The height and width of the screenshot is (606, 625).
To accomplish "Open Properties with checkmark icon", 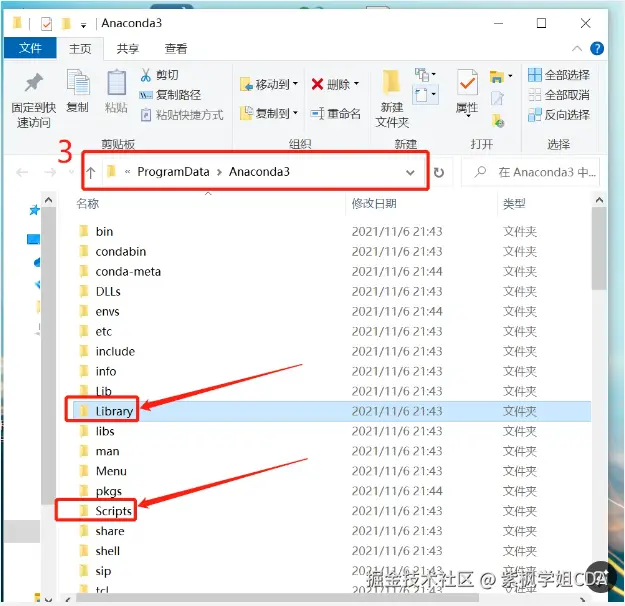I will pos(467,92).
